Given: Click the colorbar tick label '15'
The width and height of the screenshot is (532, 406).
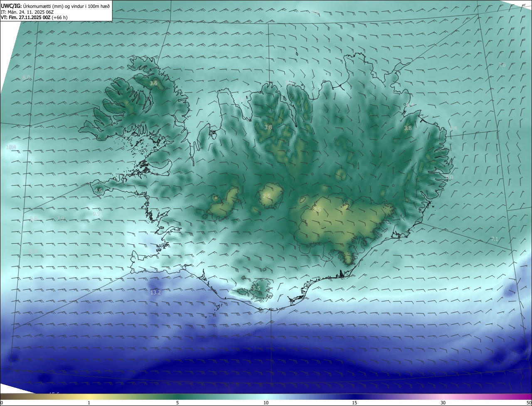Looking at the screenshot, I should click(x=355, y=403).
